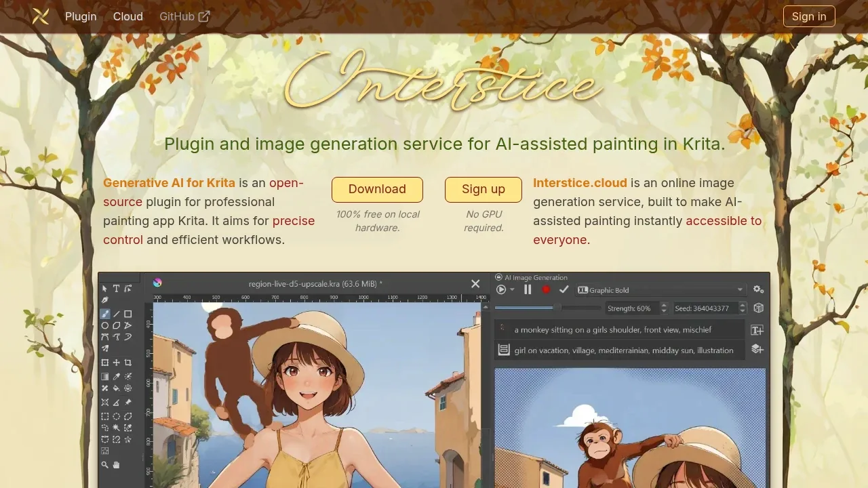Click the Live play mode button
This screenshot has width=868, height=488.
[x=501, y=289]
